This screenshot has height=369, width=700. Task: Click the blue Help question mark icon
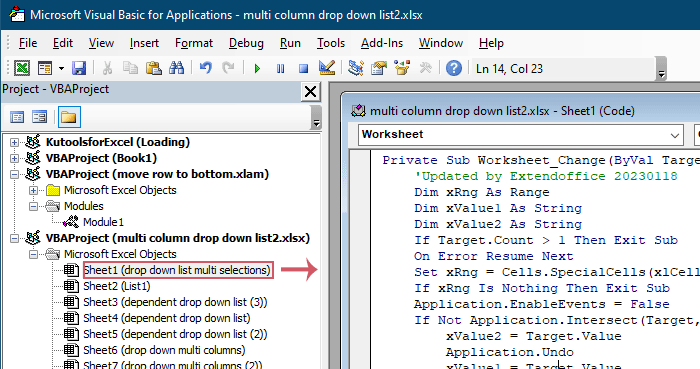pos(454,68)
